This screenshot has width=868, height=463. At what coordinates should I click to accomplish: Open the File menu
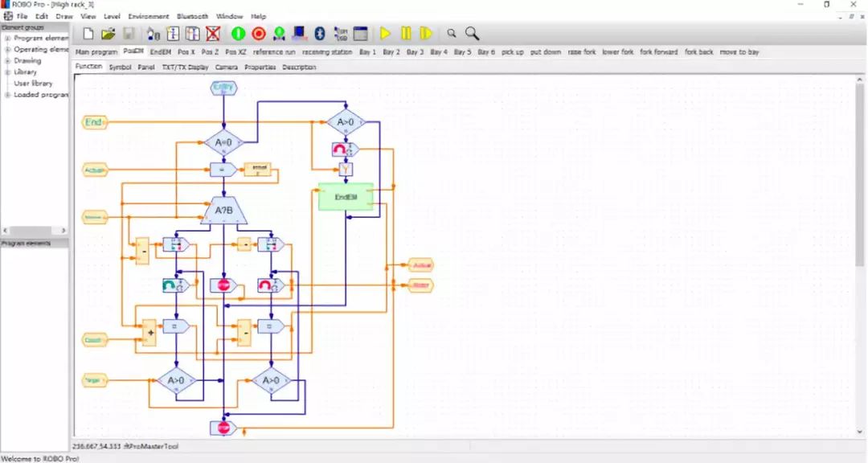tap(23, 16)
